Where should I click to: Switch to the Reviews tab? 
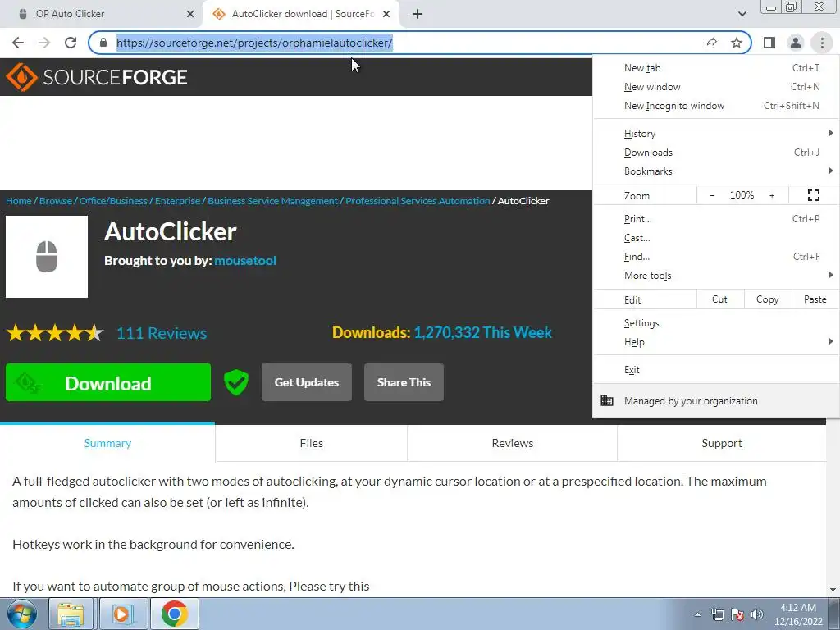(513, 443)
